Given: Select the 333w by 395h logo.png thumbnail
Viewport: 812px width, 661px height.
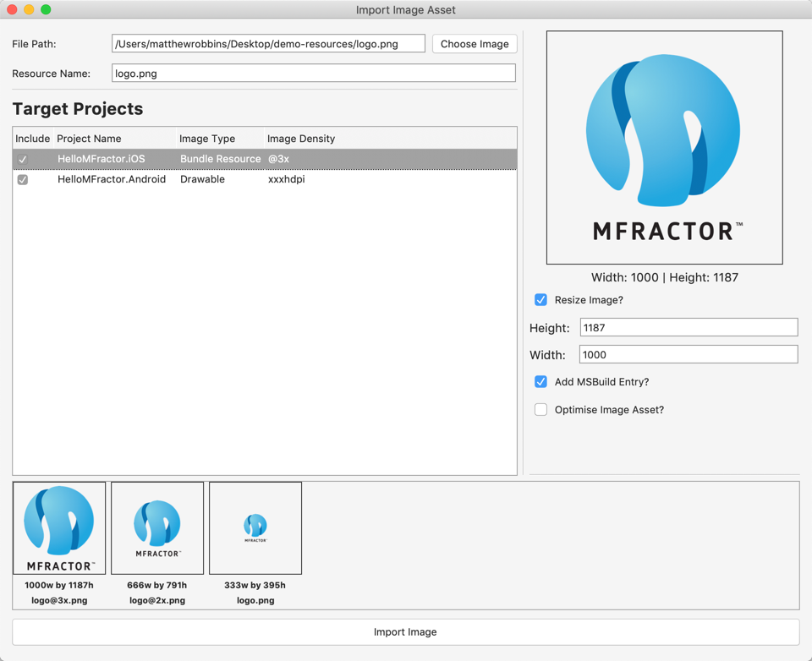Looking at the screenshot, I should [x=255, y=528].
